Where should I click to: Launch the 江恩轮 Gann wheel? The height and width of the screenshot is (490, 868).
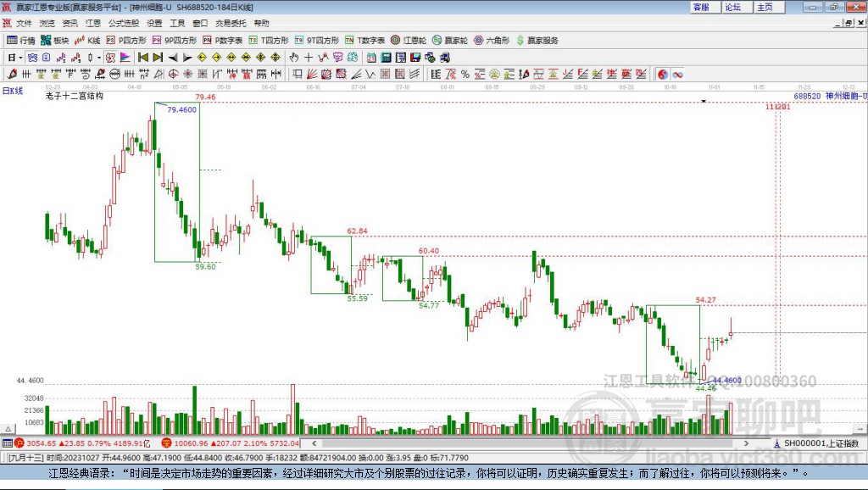(409, 41)
